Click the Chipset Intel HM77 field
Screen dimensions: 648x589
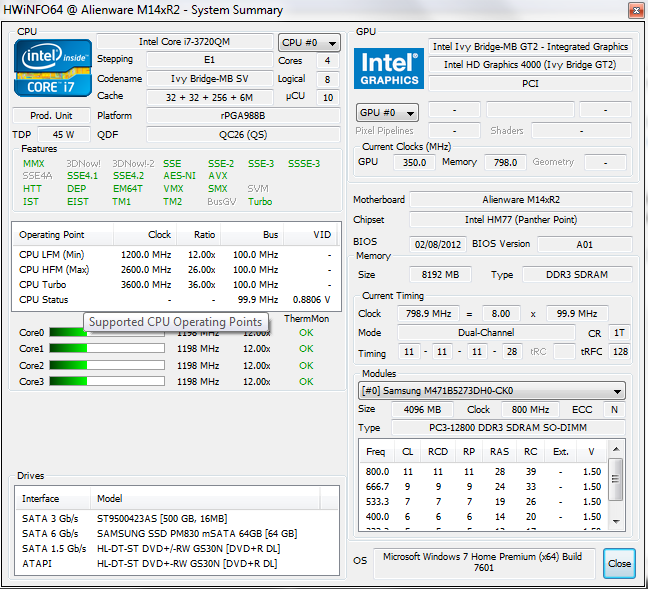(x=521, y=219)
